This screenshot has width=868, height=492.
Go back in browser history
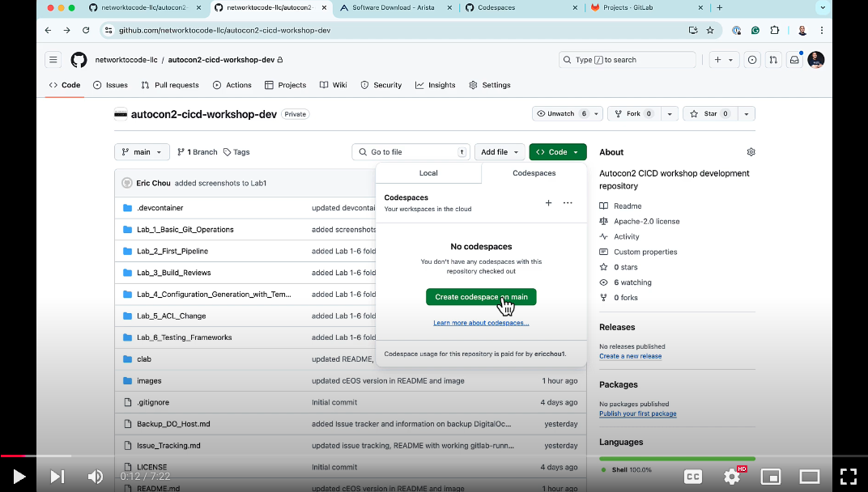(48, 31)
